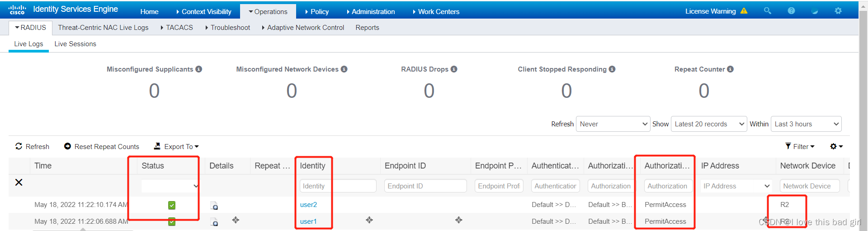Show info icon for RADIUS Drops
Image resolution: width=868 pixels, height=231 pixels.
(454, 69)
